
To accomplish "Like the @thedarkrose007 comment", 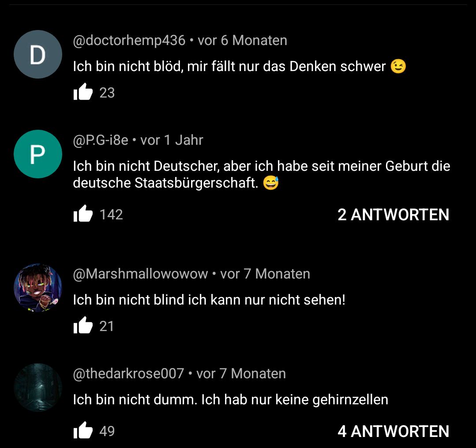I will coord(83,430).
